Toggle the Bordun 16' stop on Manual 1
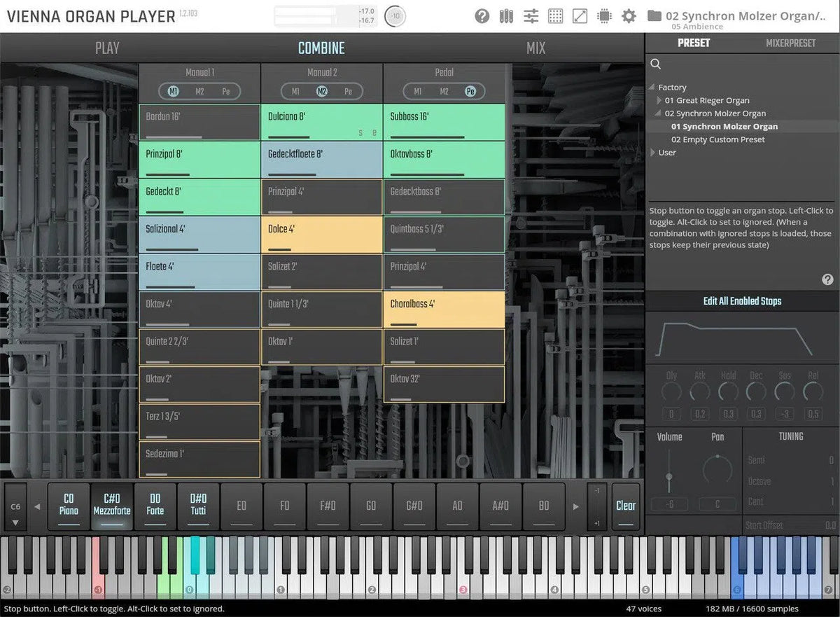 pos(199,123)
